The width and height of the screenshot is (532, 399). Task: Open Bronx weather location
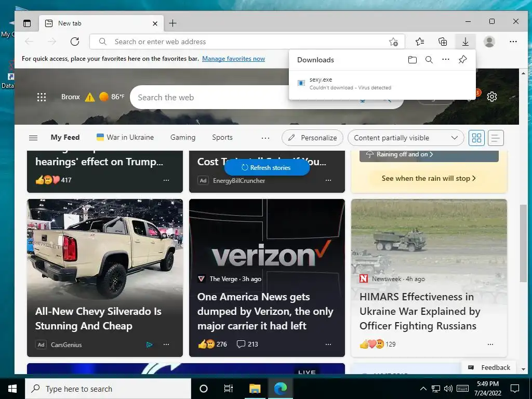(x=71, y=97)
